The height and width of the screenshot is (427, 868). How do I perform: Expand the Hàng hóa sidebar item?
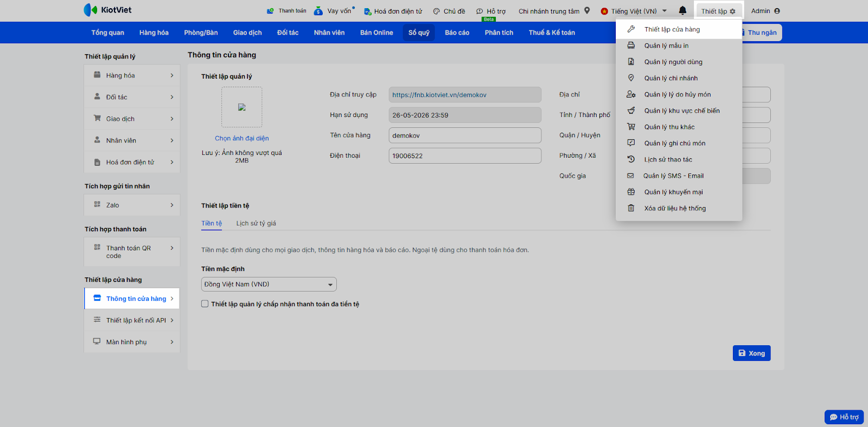pyautogui.click(x=132, y=75)
